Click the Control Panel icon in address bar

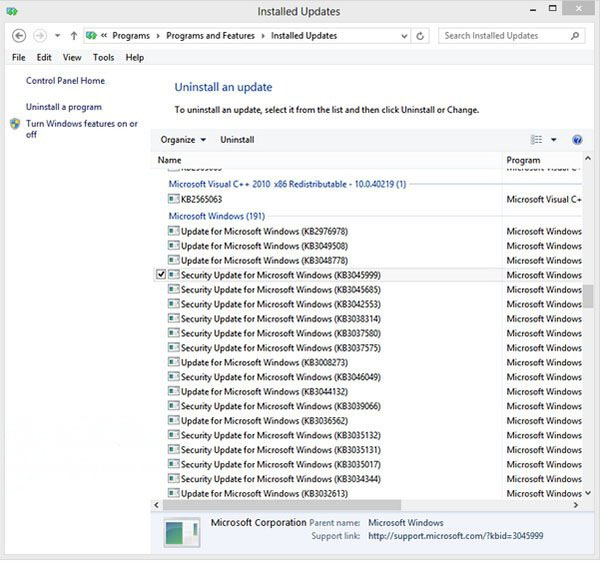[91, 36]
